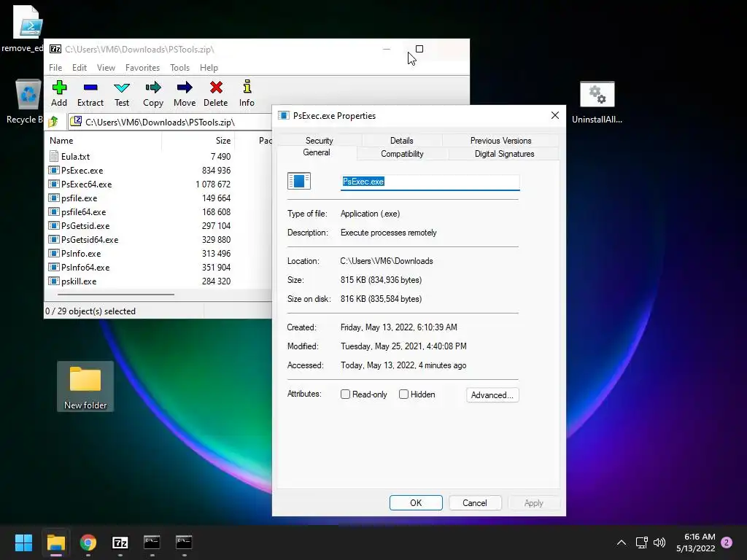
Task: Close the PsExec.exe Properties dialog
Action: [x=555, y=115]
